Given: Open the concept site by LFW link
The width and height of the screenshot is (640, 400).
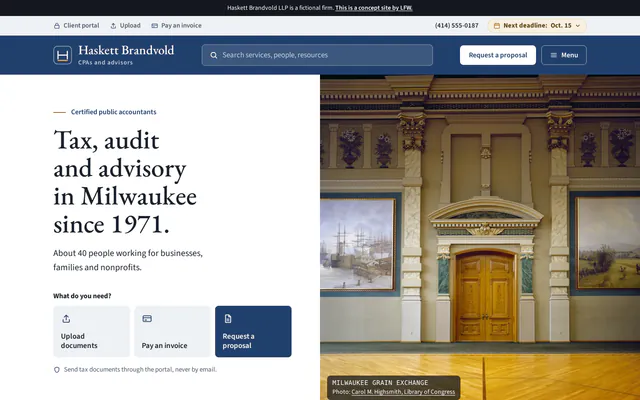Looking at the screenshot, I should [373, 8].
